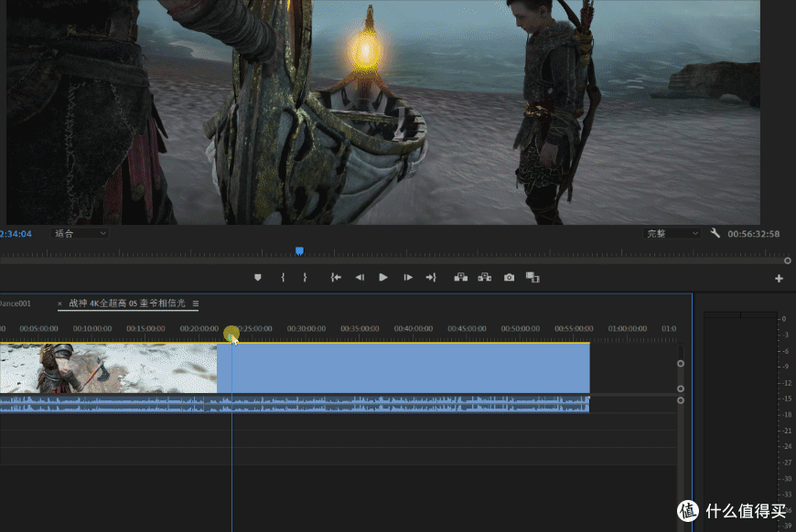Click the duration timecode 00:56:32:58
Image resolution: width=796 pixels, height=532 pixels.
(753, 234)
